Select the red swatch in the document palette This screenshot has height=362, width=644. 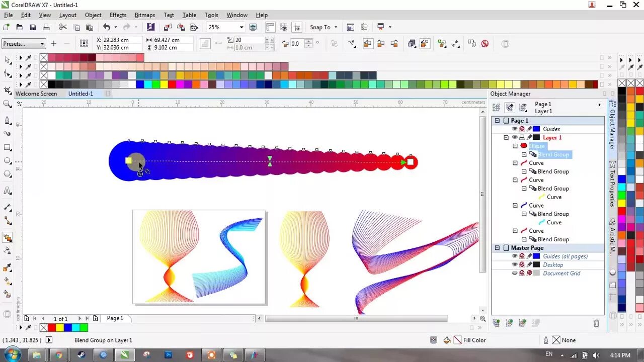point(52,327)
